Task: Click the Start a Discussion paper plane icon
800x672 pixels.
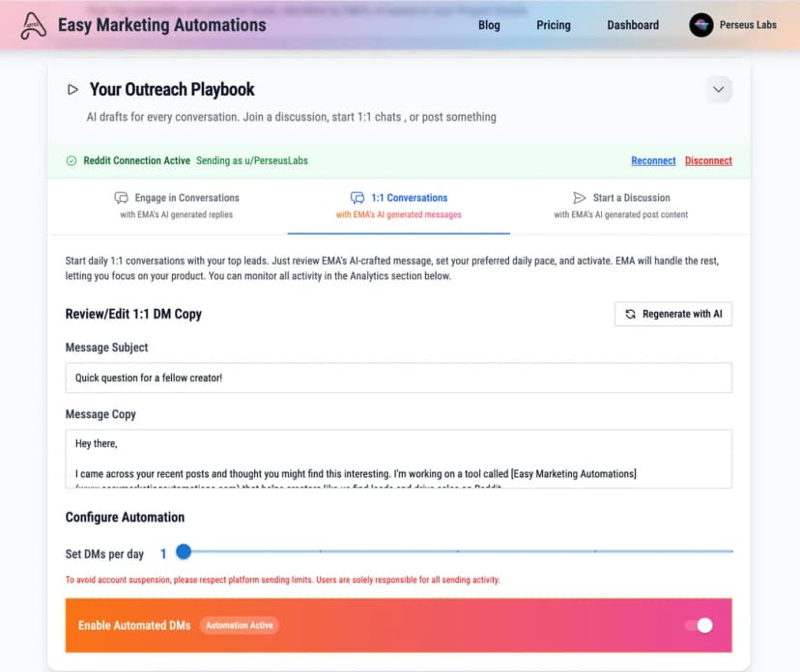Action: [579, 197]
